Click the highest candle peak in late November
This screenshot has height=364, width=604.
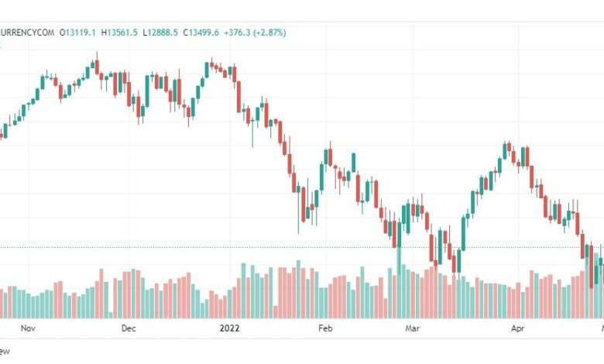click(x=97, y=66)
